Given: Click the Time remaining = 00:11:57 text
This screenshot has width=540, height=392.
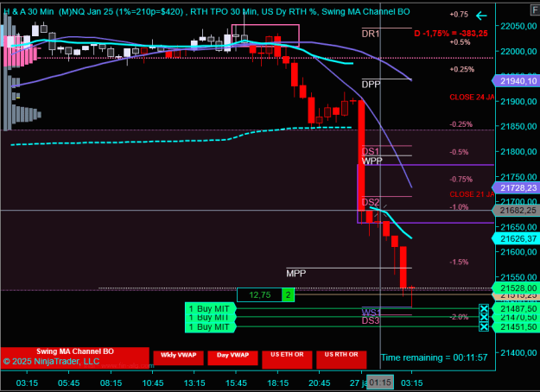Looking at the screenshot, I should coord(434,357).
